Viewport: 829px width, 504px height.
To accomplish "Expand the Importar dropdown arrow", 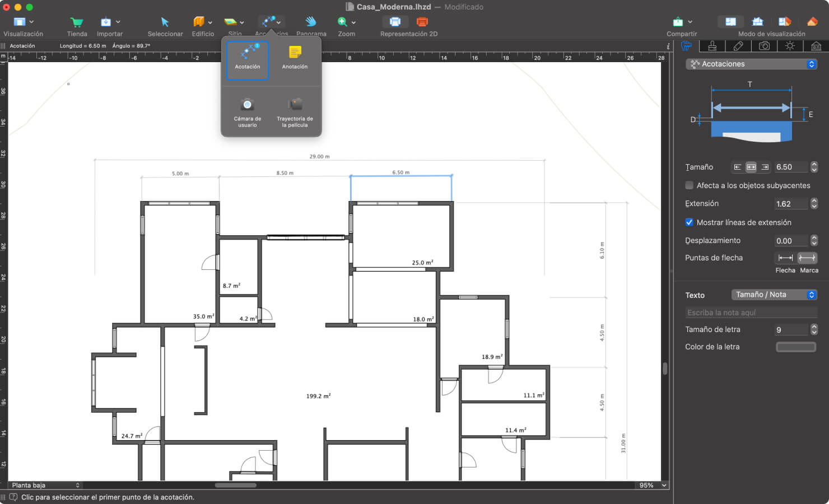I will coord(118,22).
